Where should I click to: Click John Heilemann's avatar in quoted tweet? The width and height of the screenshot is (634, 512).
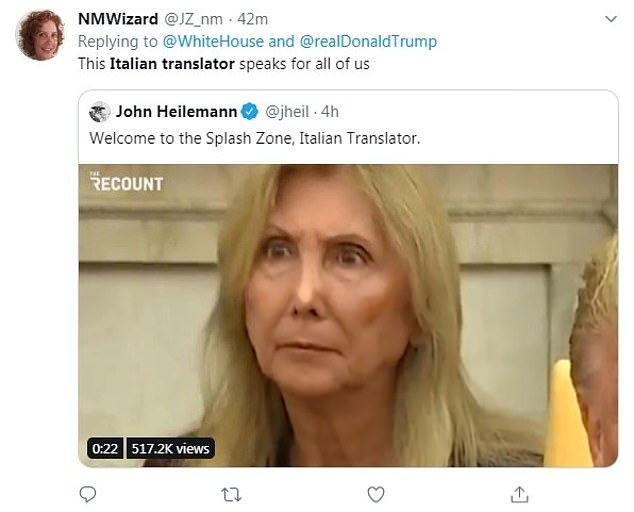pyautogui.click(x=99, y=111)
